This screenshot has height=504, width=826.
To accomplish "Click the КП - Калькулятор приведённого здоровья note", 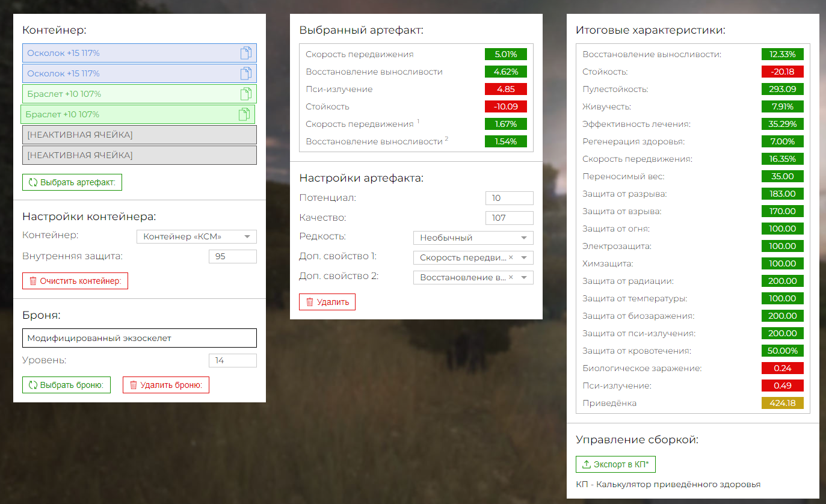I will pos(668,484).
